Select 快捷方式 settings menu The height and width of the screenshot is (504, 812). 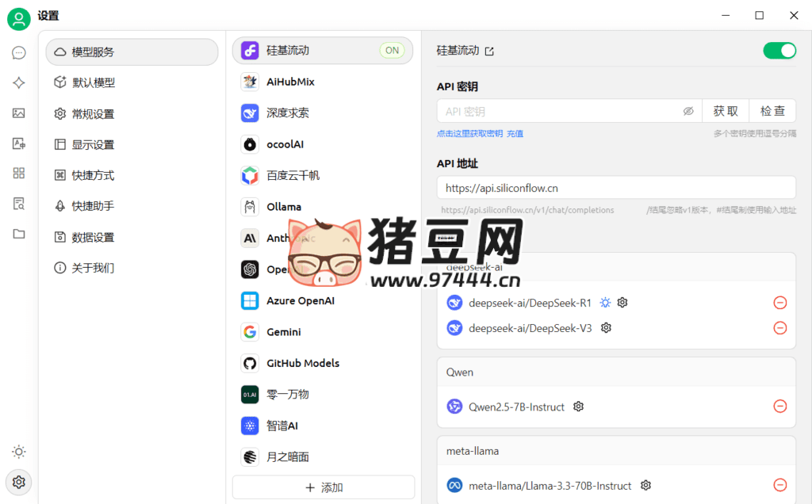[132, 175]
